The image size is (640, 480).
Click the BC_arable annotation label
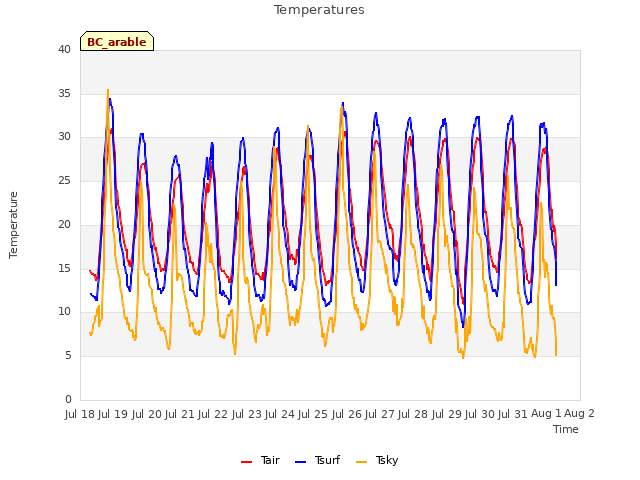117,41
